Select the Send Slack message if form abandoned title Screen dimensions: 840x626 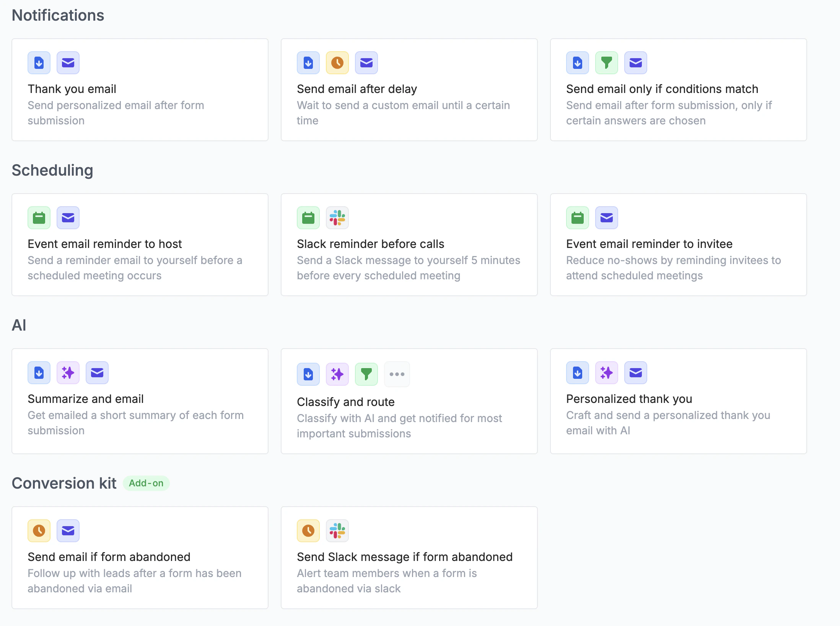click(x=404, y=557)
